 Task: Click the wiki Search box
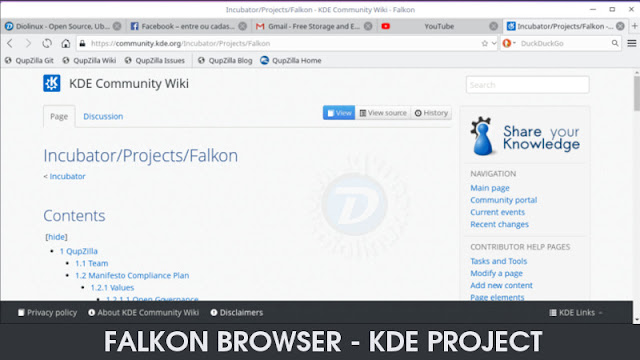(527, 85)
